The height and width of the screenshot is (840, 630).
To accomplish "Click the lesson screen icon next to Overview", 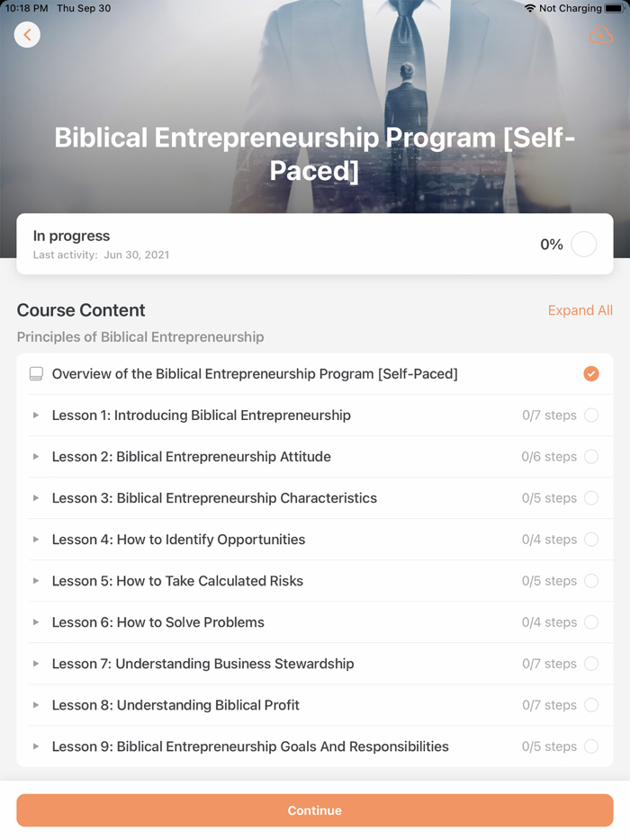I will pyautogui.click(x=35, y=373).
